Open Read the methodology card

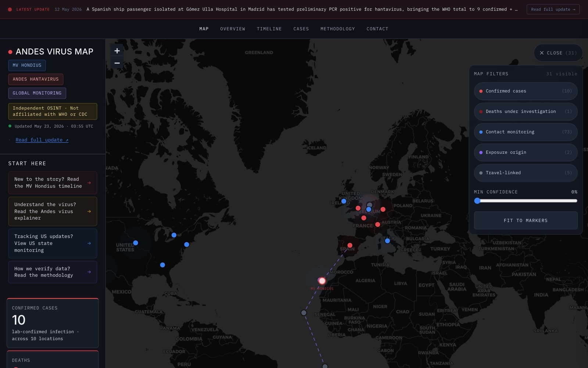(53, 272)
